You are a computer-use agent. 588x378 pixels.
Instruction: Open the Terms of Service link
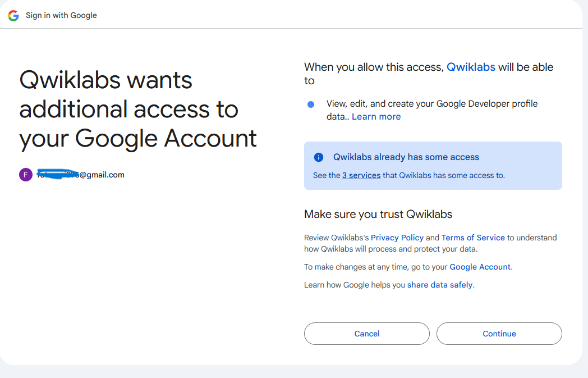[473, 238]
